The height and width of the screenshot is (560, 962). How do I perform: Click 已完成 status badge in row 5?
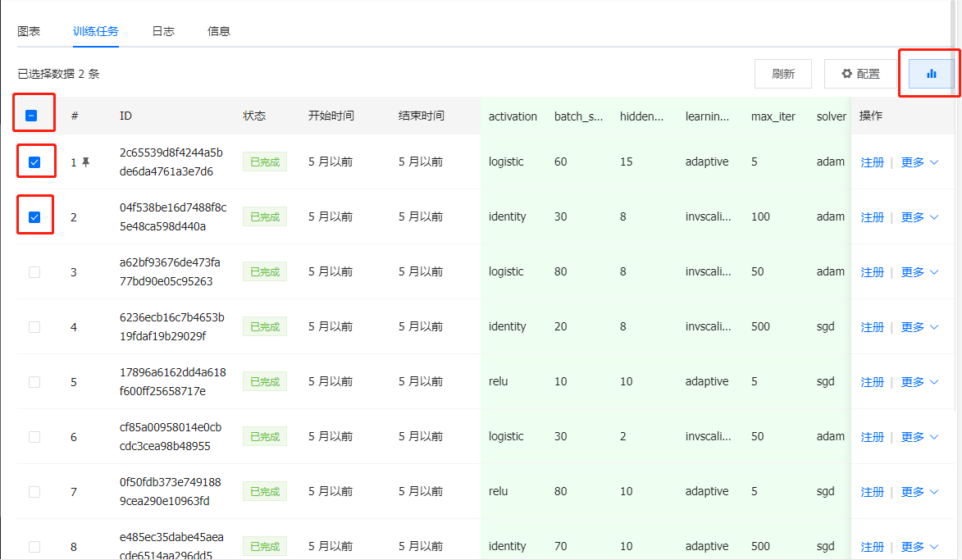pos(264,381)
